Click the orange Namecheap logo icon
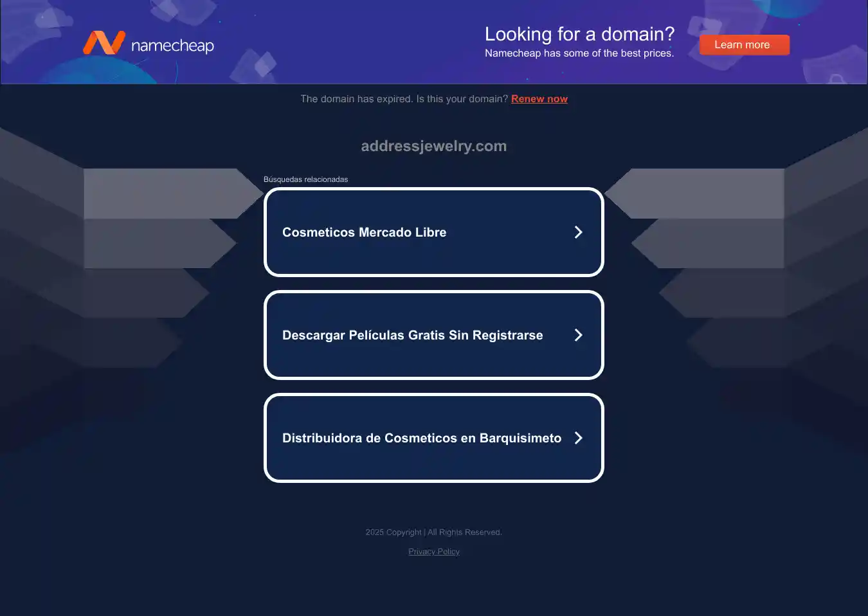The image size is (868, 616). click(104, 43)
